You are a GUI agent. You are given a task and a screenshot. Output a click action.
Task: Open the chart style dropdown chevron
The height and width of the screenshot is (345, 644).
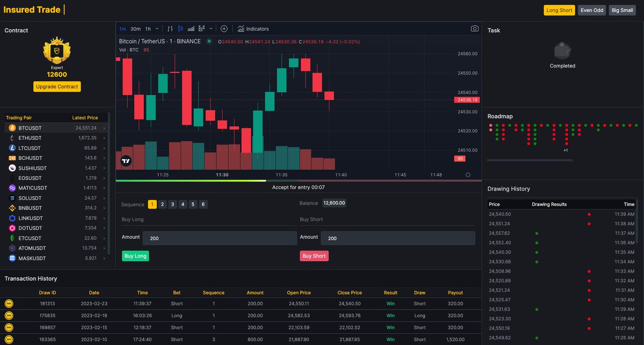pos(210,28)
